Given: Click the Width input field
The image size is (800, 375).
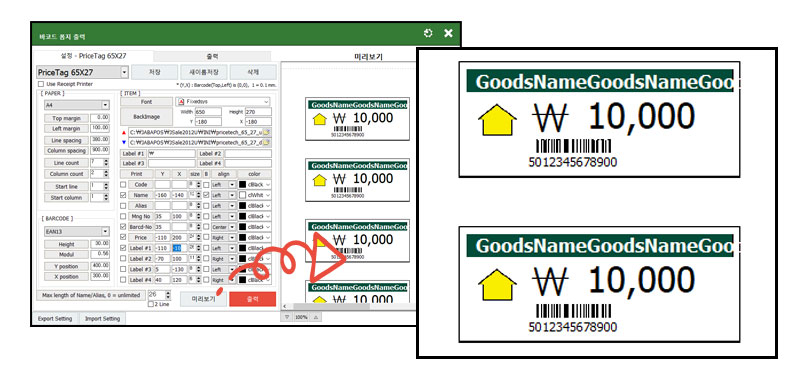Looking at the screenshot, I should 208,111.
